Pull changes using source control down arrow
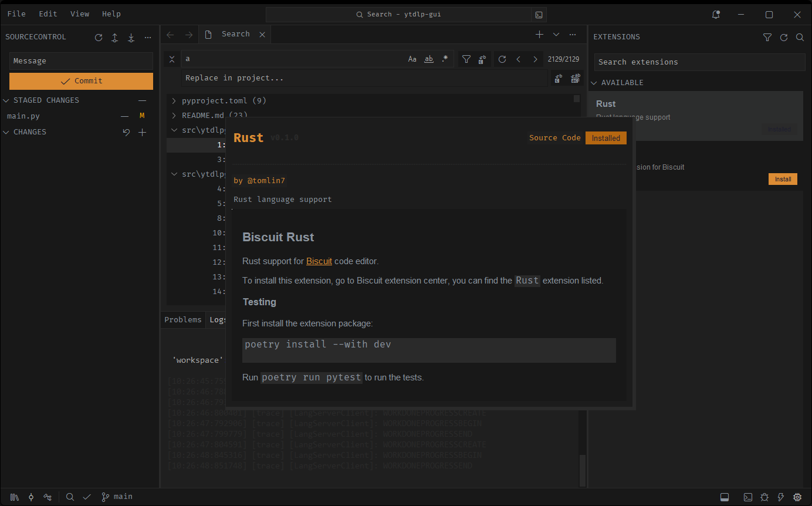 [131, 38]
